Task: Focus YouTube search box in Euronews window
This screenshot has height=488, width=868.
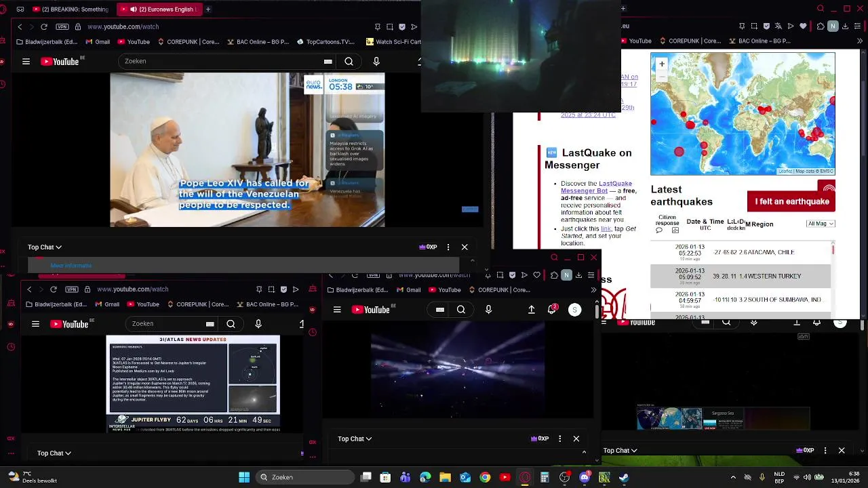Action: 220,61
